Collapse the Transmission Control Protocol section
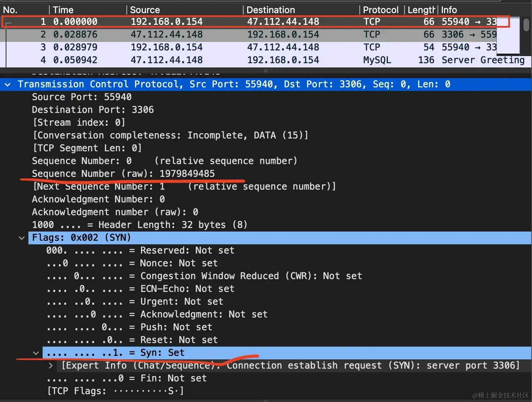The width and height of the screenshot is (532, 402). pos(7,85)
